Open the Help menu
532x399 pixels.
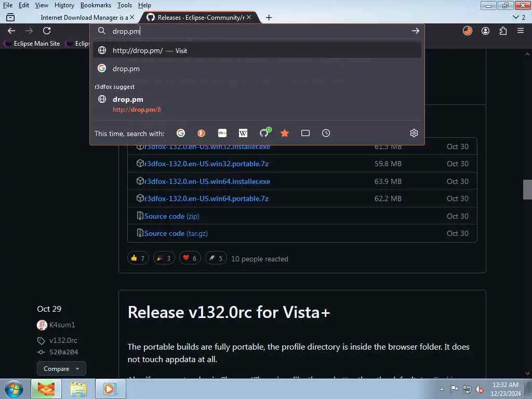[144, 5]
